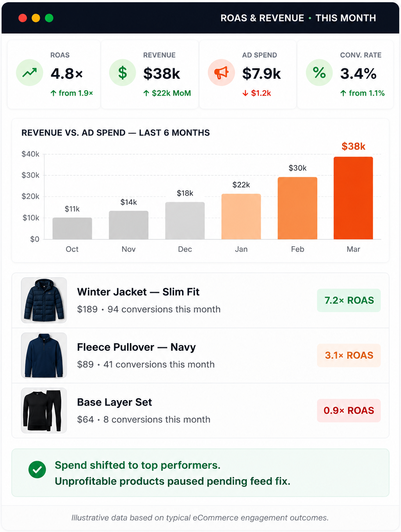Select the 7.2× ROAS badge
Viewport: 401px width, 532px height.
pos(349,300)
